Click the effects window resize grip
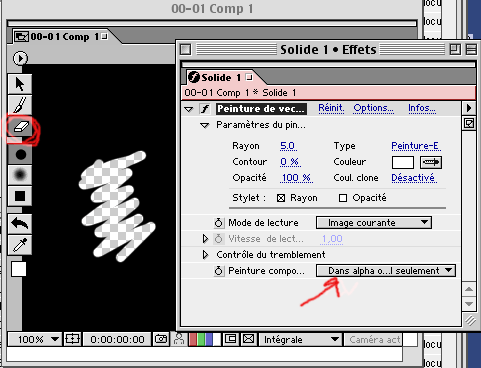This screenshot has height=368, width=481. coord(470,320)
